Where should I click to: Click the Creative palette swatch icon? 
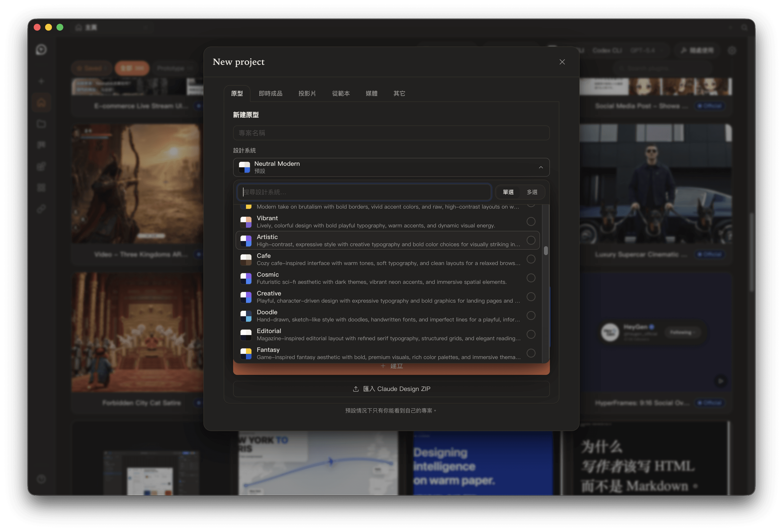pos(246,297)
